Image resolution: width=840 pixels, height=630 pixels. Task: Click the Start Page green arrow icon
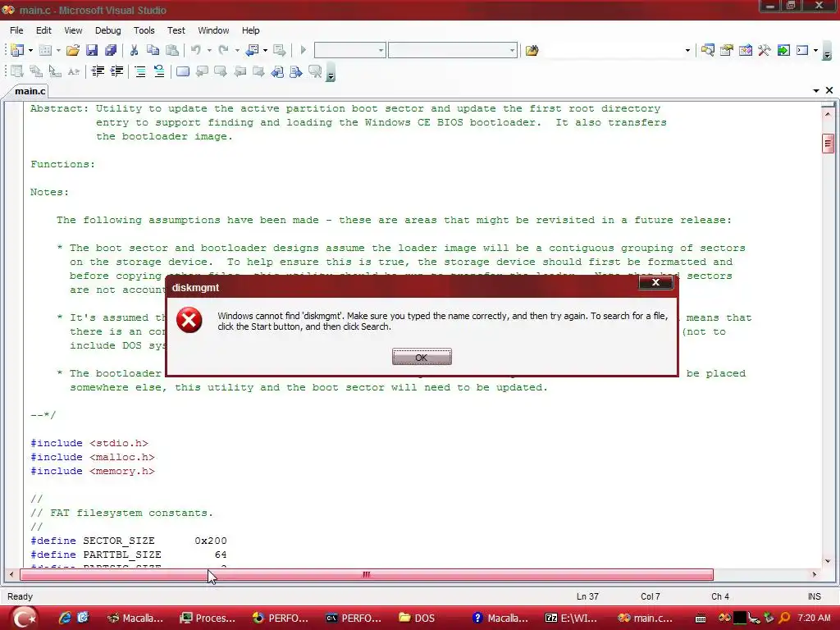point(783,50)
